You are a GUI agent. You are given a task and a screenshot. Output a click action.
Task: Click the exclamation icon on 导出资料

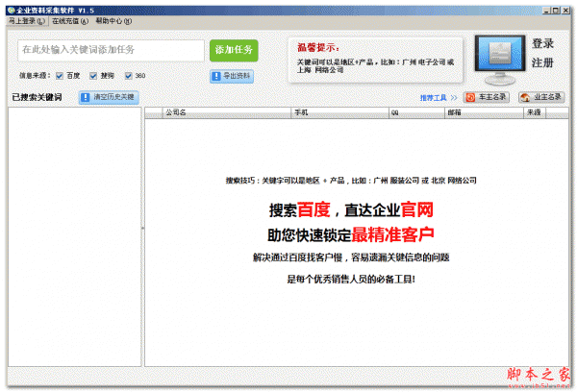point(216,76)
